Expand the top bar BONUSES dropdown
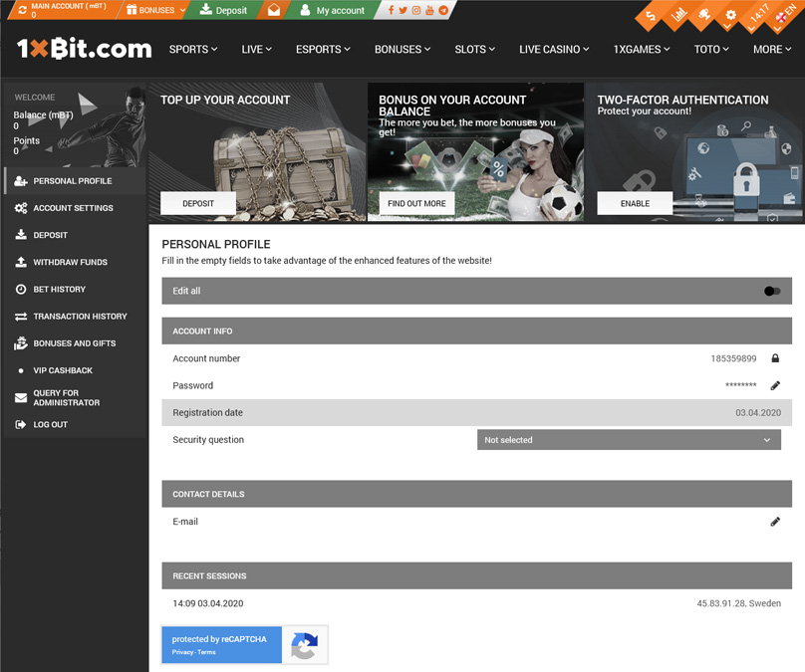805x672 pixels. point(156,10)
